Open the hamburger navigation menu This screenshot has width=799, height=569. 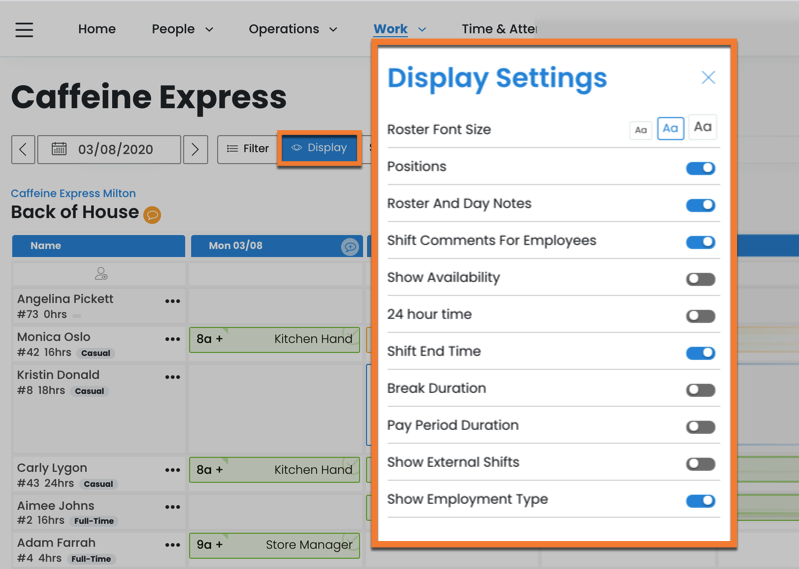point(24,30)
